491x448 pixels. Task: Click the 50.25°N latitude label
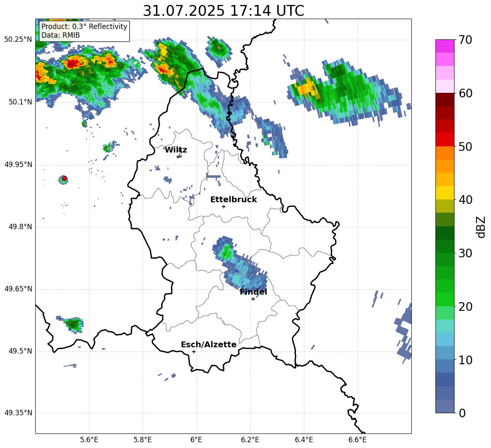tap(18, 40)
